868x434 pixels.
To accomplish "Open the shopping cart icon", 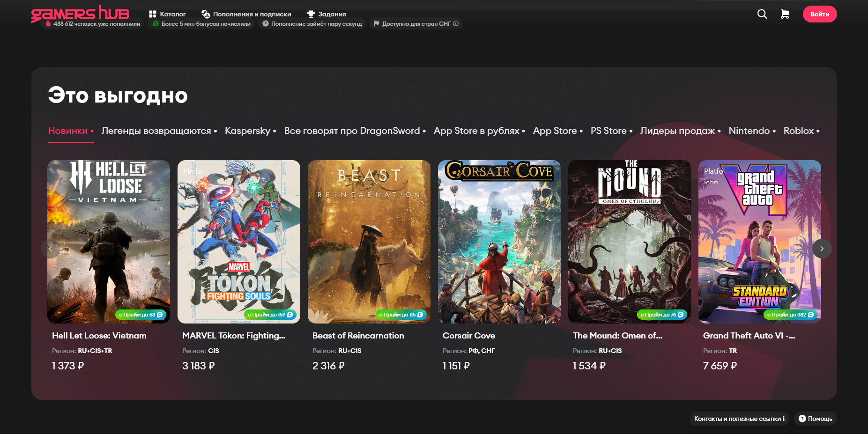I will [x=785, y=14].
